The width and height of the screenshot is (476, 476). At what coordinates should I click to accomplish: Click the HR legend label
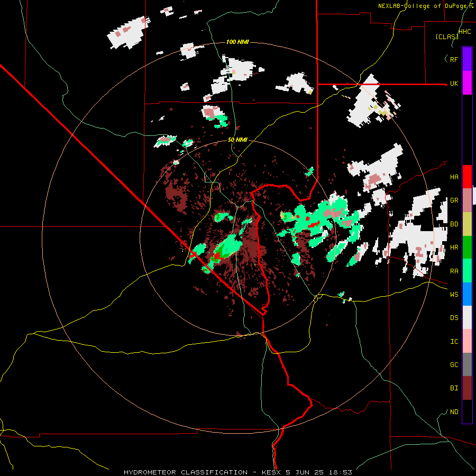454,248
